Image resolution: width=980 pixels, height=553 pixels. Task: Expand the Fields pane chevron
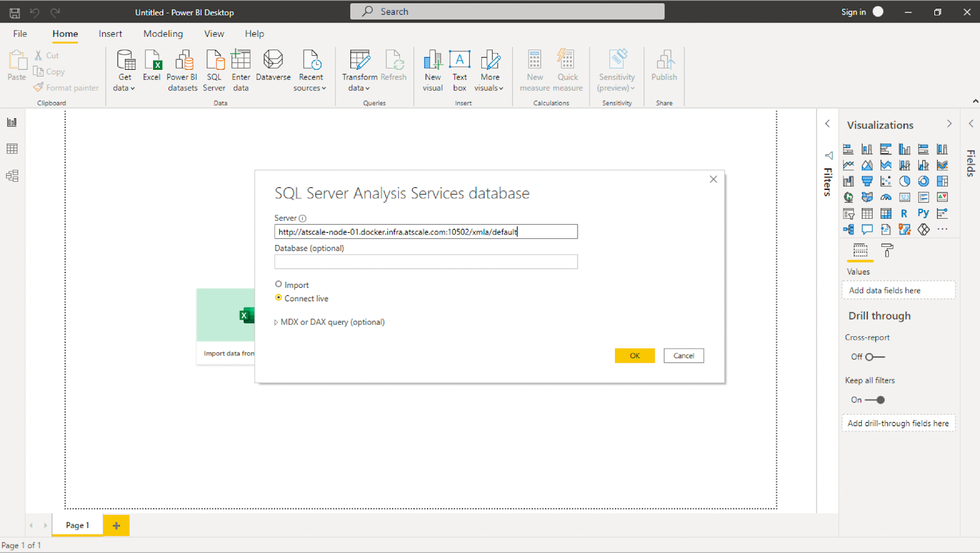971,124
